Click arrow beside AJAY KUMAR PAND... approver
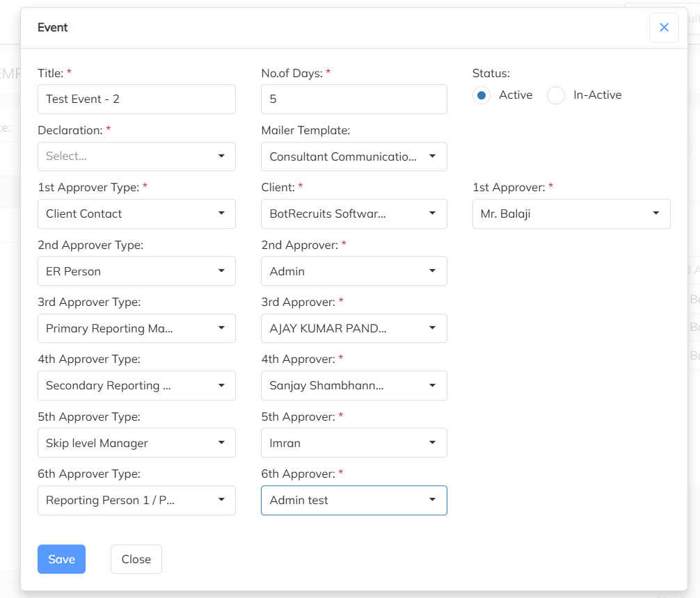The image size is (700, 598). pyautogui.click(x=432, y=328)
